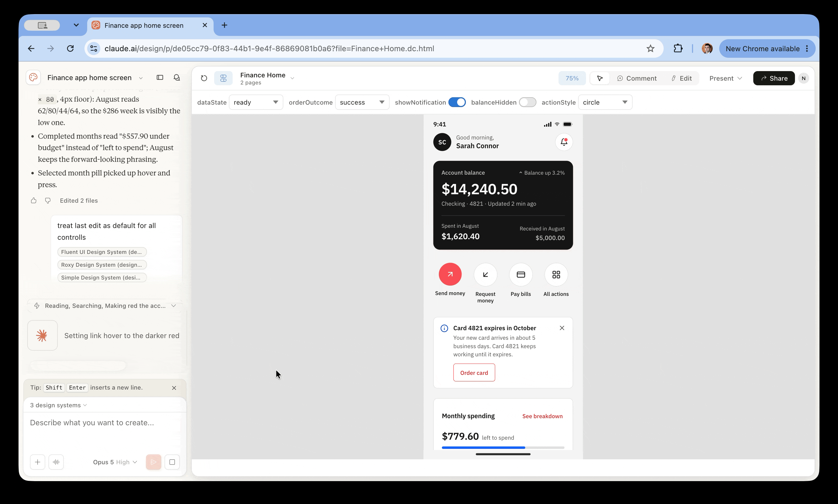This screenshot has height=504, width=838.
Task: Open the Opus 5 High model selector
Action: pyautogui.click(x=115, y=462)
